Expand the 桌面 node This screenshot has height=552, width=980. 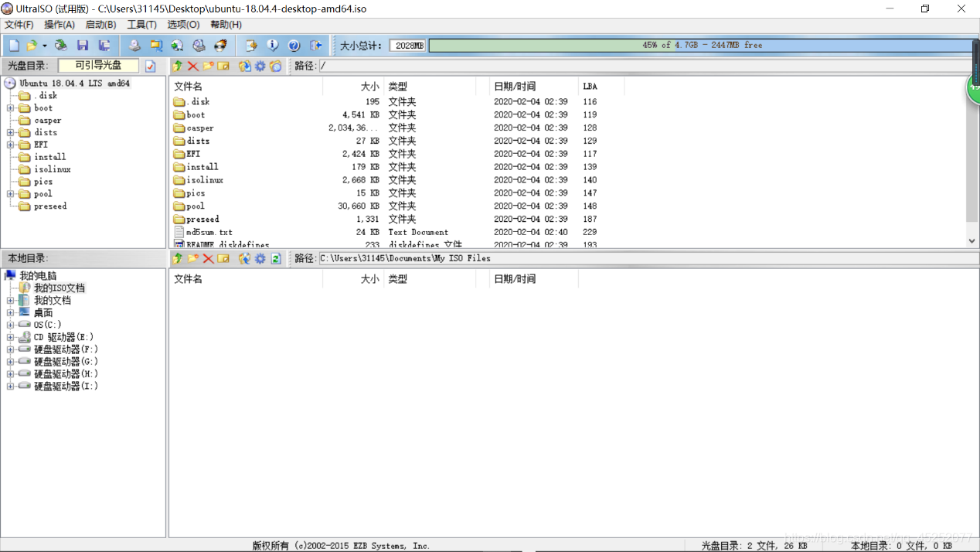11,313
